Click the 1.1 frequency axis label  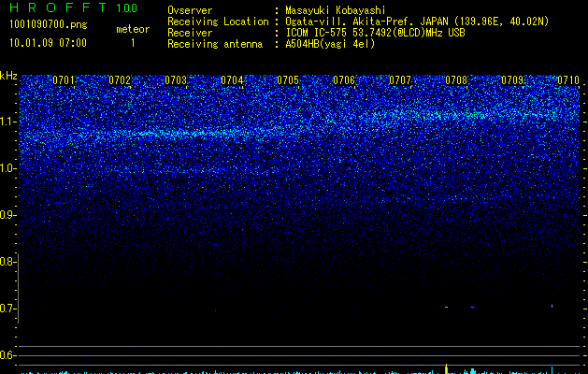pyautogui.click(x=7, y=122)
